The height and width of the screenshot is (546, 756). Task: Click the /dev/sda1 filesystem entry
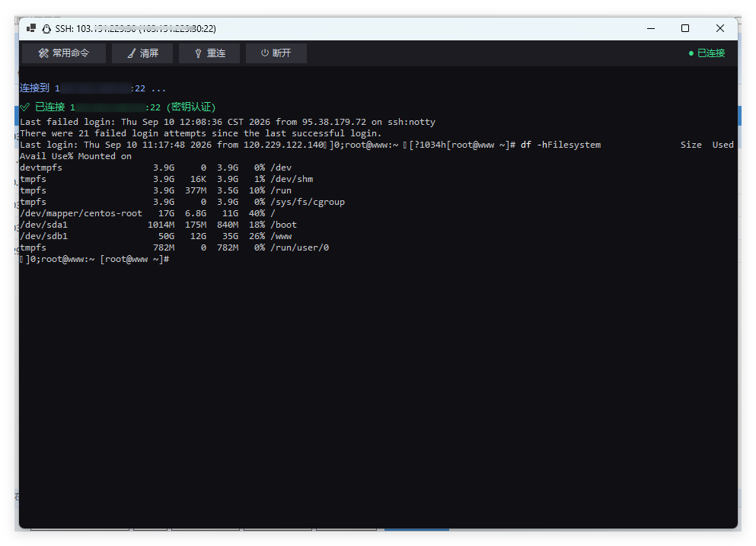(44, 225)
